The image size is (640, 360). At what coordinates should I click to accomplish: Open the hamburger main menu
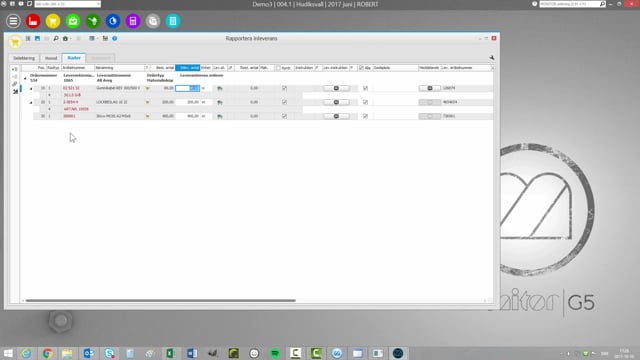tap(13, 21)
